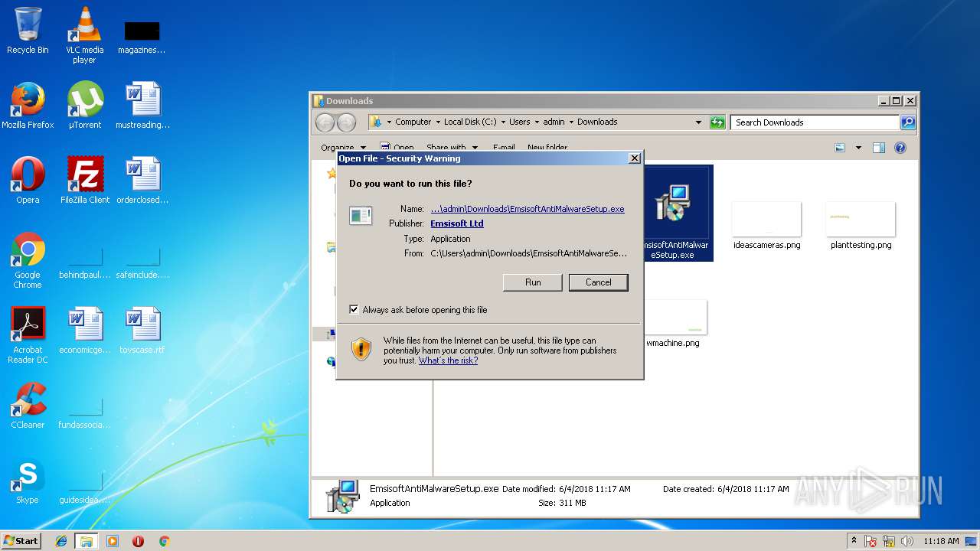Click Open in the Downloads toolbar
This screenshot has height=551, width=980.
397,148
